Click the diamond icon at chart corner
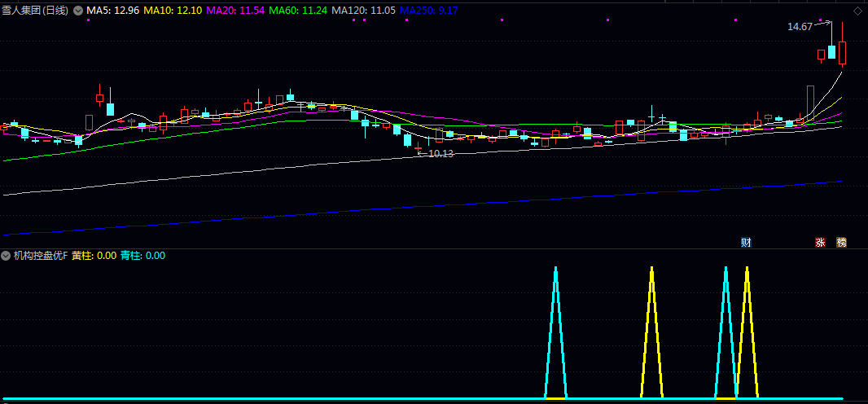868x404 pixels. [x=857, y=10]
